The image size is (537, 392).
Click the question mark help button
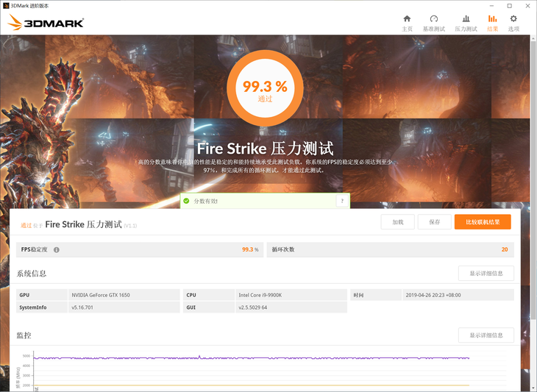[342, 201]
